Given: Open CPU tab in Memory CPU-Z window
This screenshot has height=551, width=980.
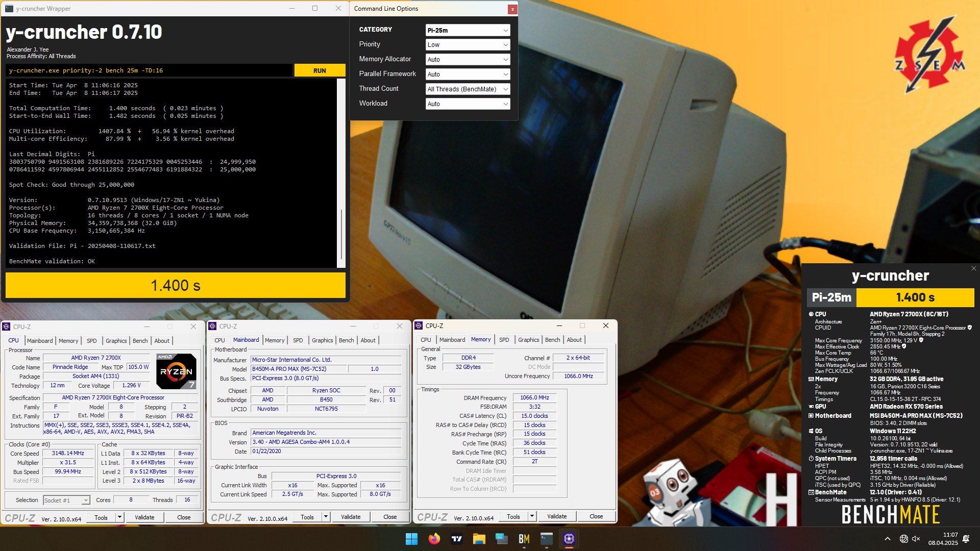Looking at the screenshot, I should tap(426, 340).
